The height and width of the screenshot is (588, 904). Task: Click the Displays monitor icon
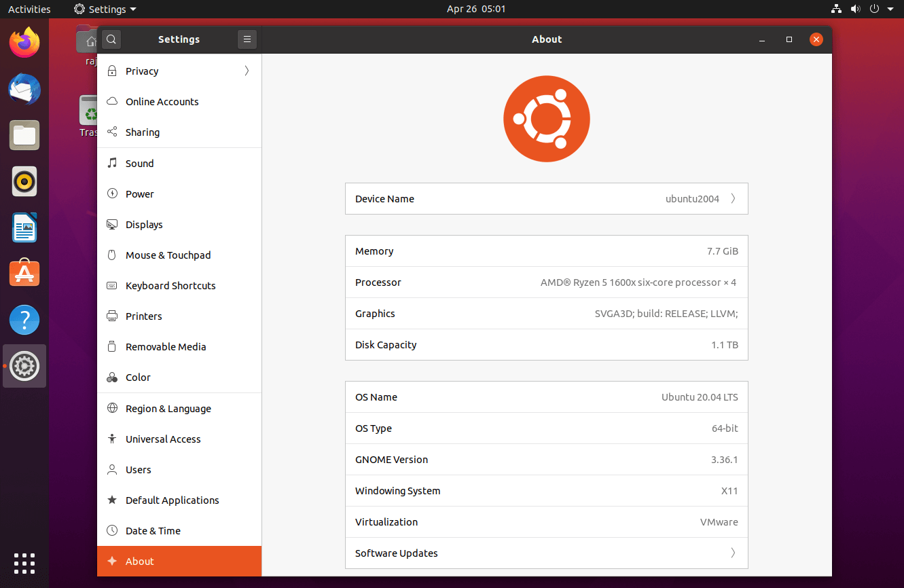[x=112, y=225]
